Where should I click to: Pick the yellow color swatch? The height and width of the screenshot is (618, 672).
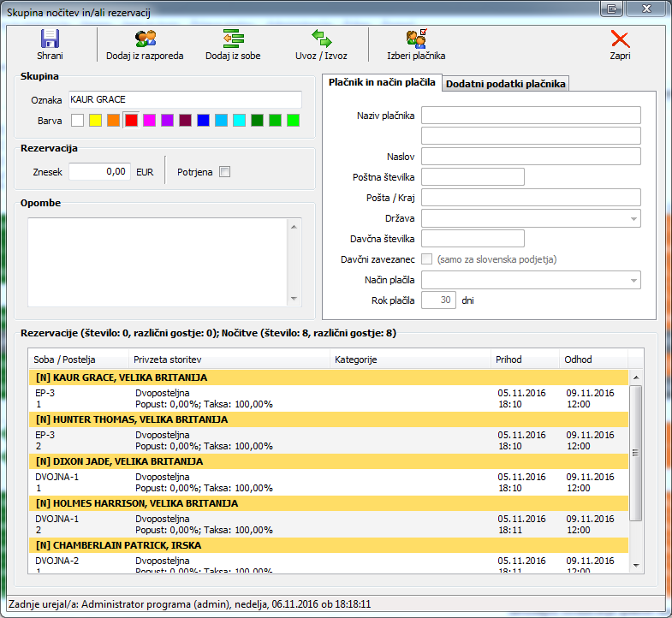(95, 121)
